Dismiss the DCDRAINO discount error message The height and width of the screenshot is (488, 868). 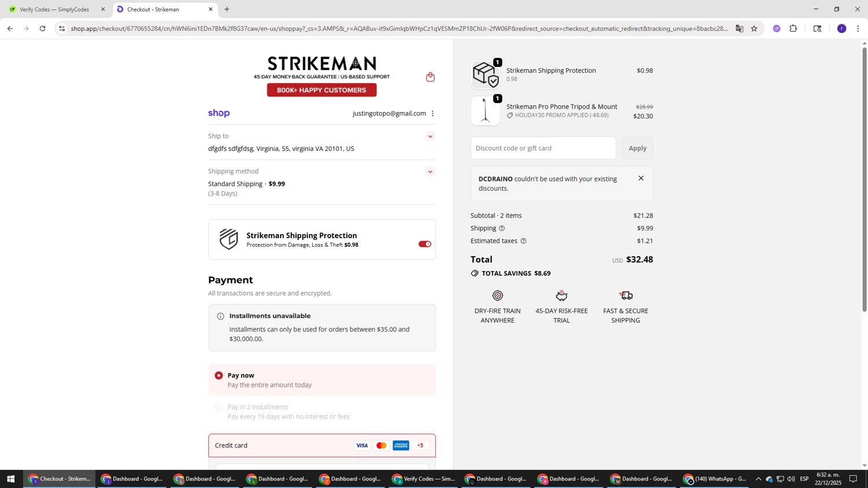641,178
